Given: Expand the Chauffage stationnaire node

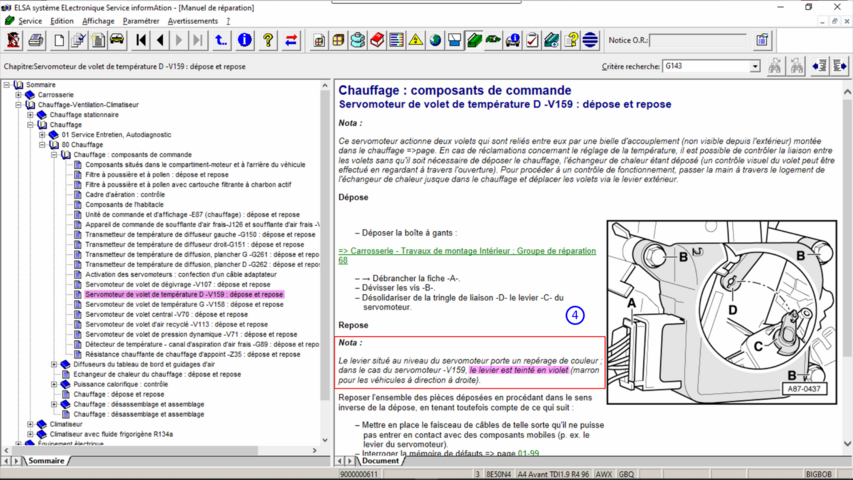Looking at the screenshot, I should click(30, 115).
